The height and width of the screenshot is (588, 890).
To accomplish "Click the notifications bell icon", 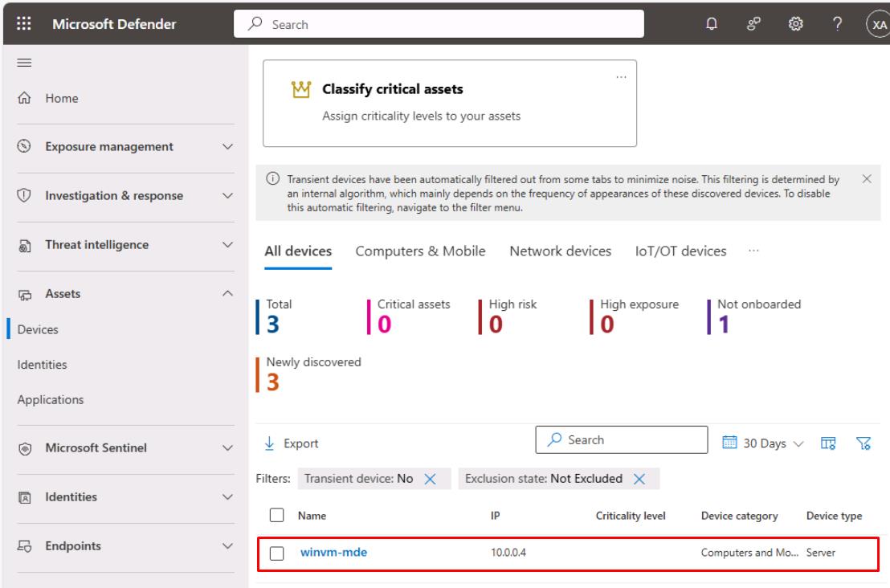I will (x=710, y=24).
